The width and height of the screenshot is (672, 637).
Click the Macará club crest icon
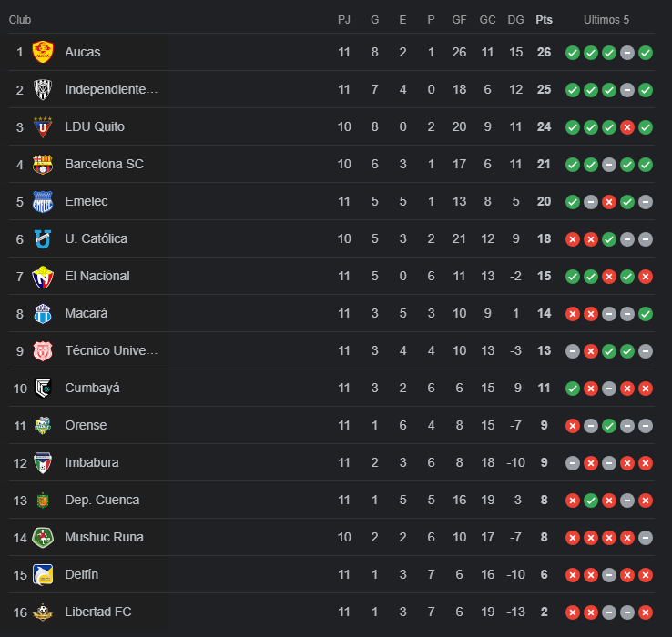click(x=43, y=313)
